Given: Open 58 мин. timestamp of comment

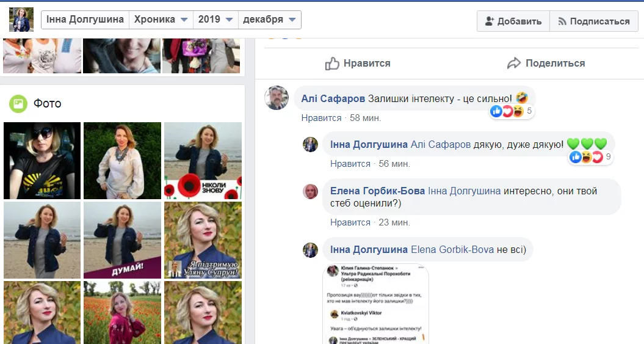Looking at the screenshot, I should pos(365,118).
